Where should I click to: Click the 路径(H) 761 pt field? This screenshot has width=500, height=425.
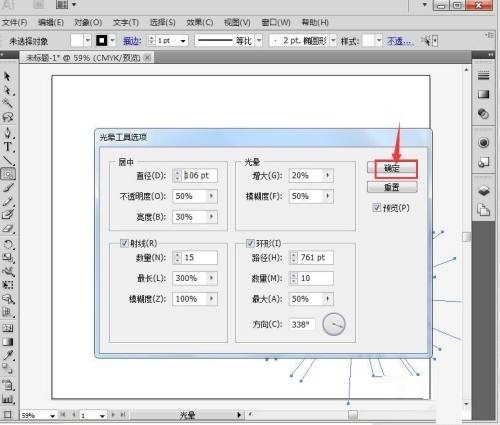coord(316,257)
